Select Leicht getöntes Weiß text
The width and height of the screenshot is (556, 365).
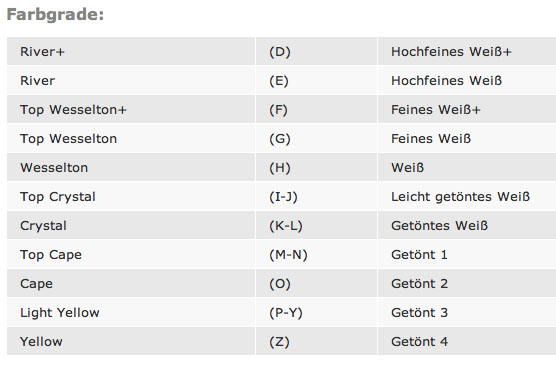pos(460,197)
